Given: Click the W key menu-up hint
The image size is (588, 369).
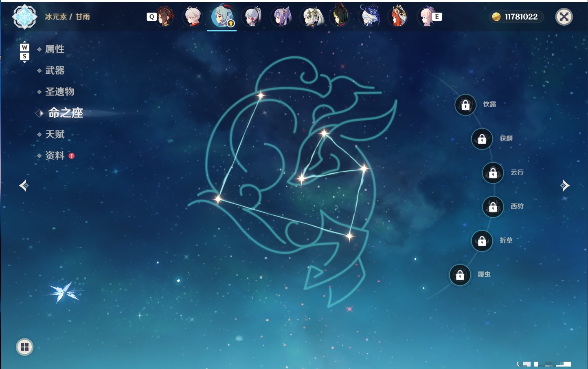Looking at the screenshot, I should tap(24, 48).
